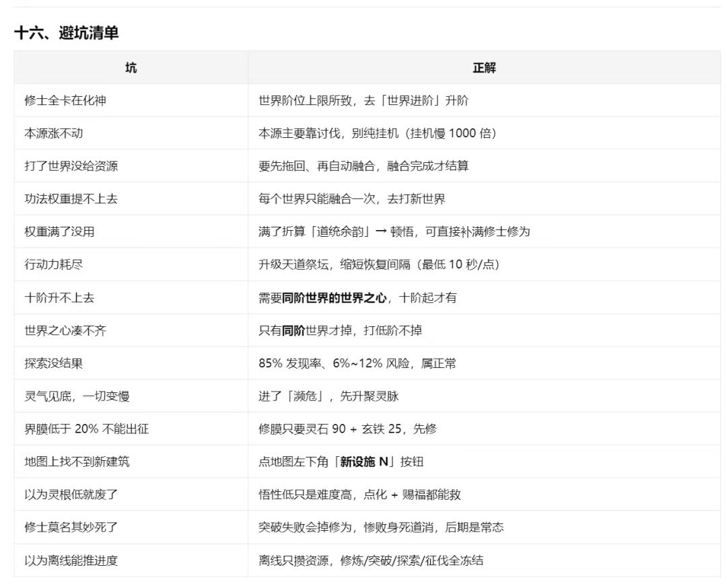Viewport: 727px width, 588px height.
Task: Click the answer mentioning 「世界进阶」升阶
Action: [363, 100]
